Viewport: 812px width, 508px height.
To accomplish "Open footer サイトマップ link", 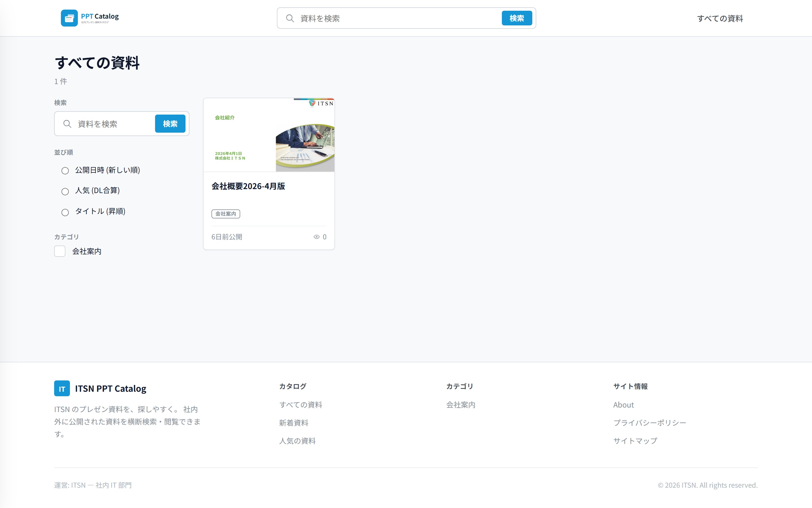I will [635, 441].
